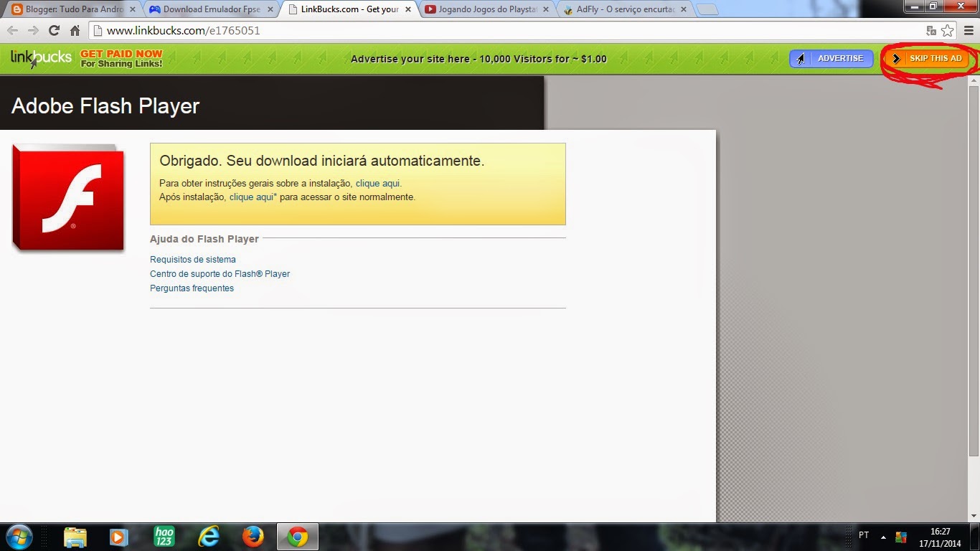Open Perguntas frequentes link
Viewport: 980px width, 551px height.
192,288
